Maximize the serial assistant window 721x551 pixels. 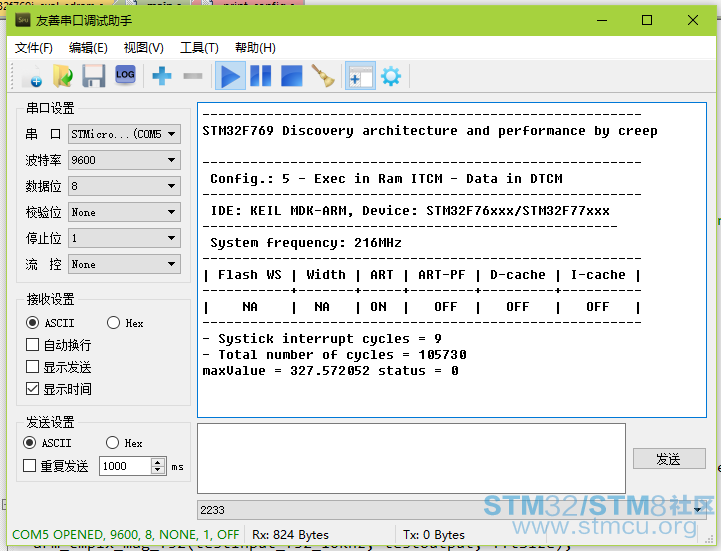647,21
